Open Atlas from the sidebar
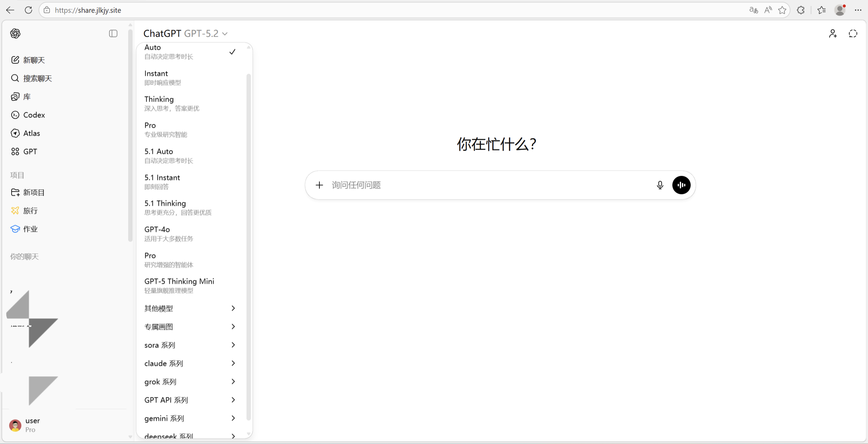Image resolution: width=868 pixels, height=444 pixels. [x=31, y=133]
